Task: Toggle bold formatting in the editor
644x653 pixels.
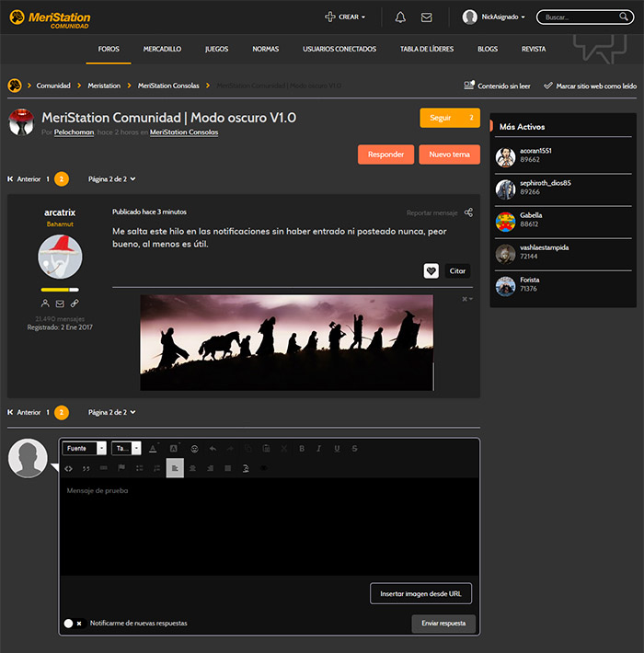Action: (x=302, y=449)
